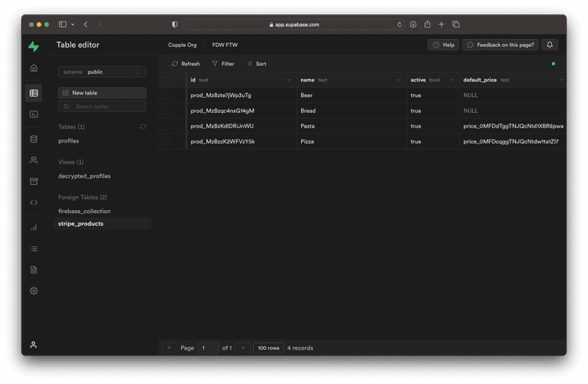Select checkbox for the Pasta row
The height and width of the screenshot is (384, 588).
point(165,126)
